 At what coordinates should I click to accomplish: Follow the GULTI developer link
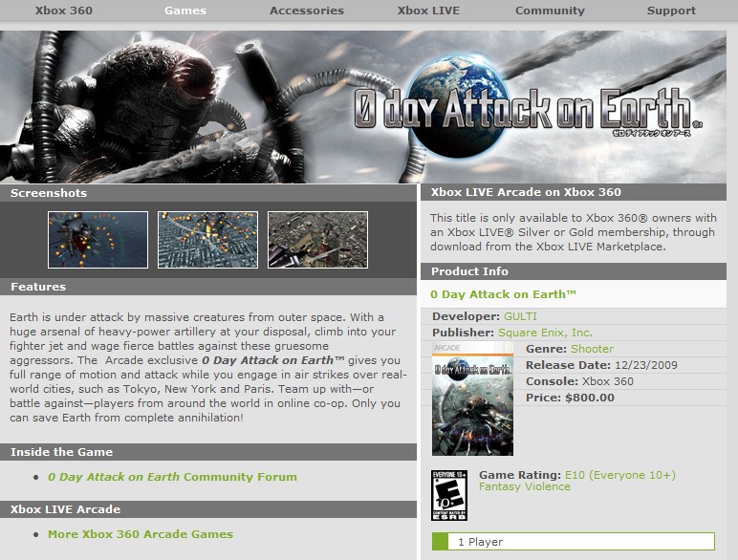tap(520, 316)
